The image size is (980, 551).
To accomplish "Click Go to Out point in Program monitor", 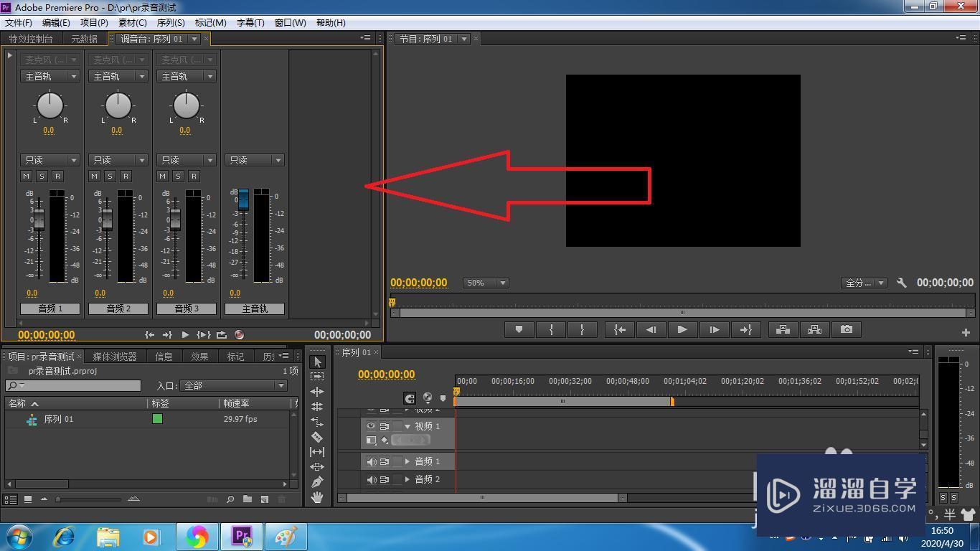I will click(x=745, y=329).
